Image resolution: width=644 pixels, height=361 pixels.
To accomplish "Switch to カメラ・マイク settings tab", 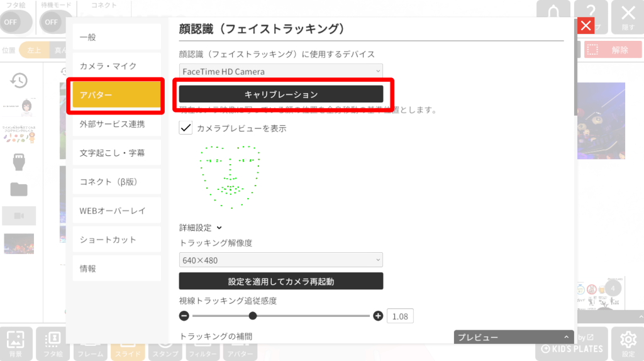I will point(116,66).
